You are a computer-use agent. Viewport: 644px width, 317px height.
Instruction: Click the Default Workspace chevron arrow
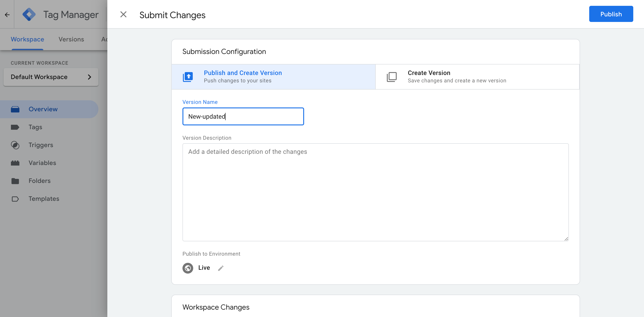click(89, 77)
